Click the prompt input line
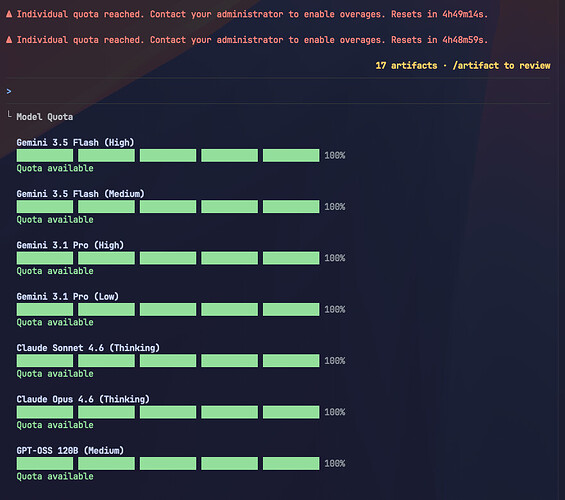Viewport: 565px width, 500px height. coord(277,91)
